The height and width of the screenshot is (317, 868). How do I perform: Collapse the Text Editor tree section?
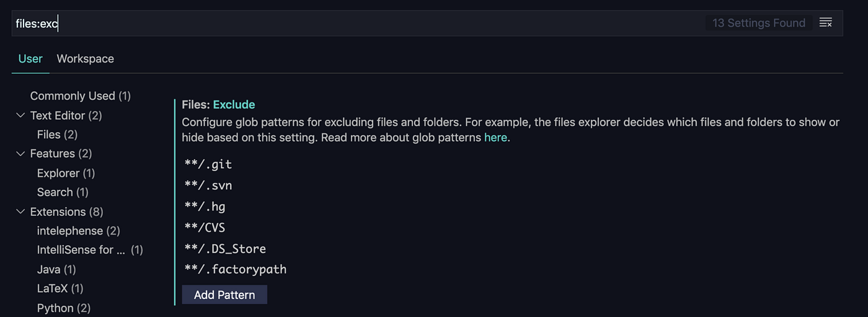(x=20, y=115)
